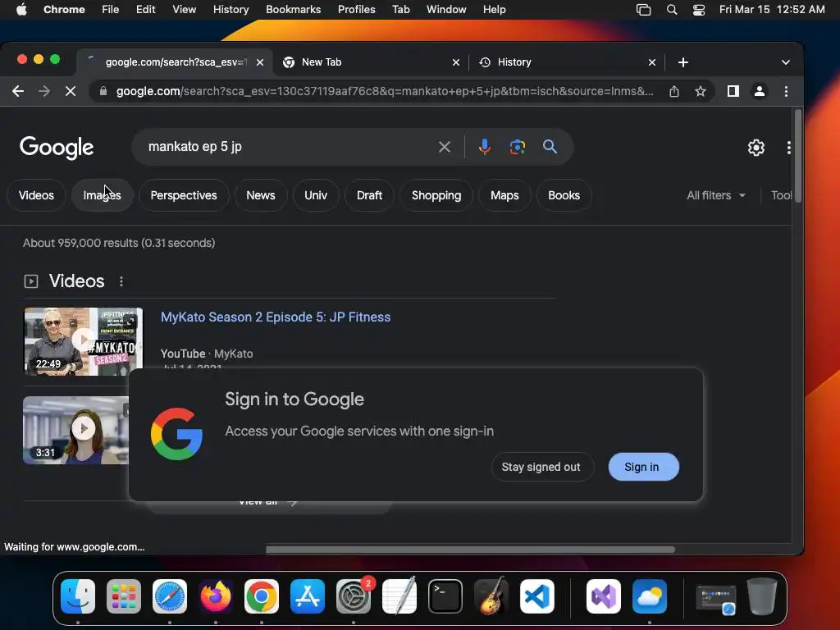The image size is (840, 630).
Task: Close the New Tab tab
Action: [456, 62]
